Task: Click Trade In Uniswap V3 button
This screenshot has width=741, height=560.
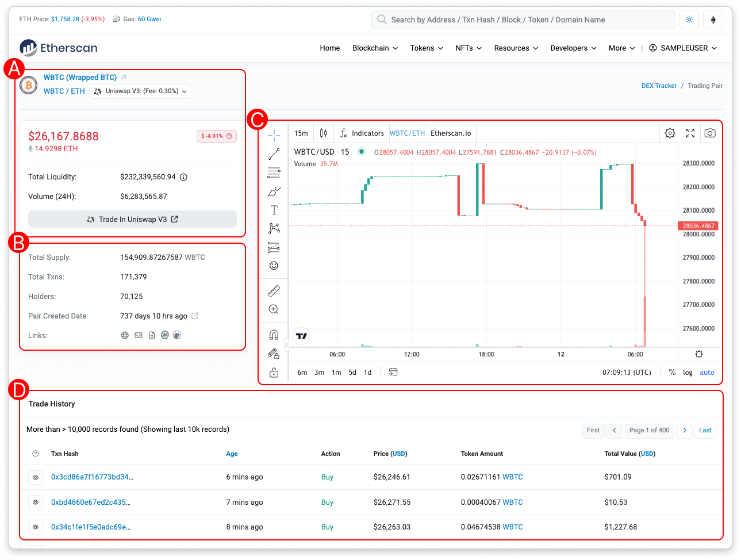Action: point(132,220)
